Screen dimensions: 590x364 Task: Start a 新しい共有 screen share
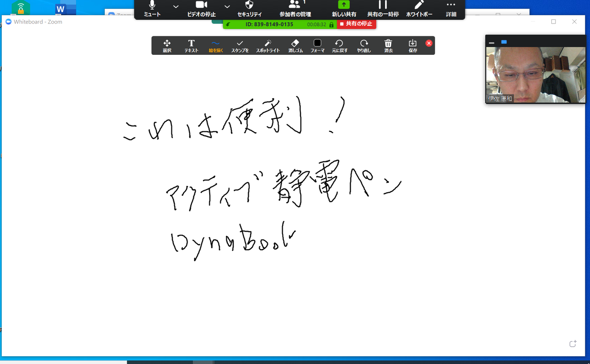click(344, 9)
